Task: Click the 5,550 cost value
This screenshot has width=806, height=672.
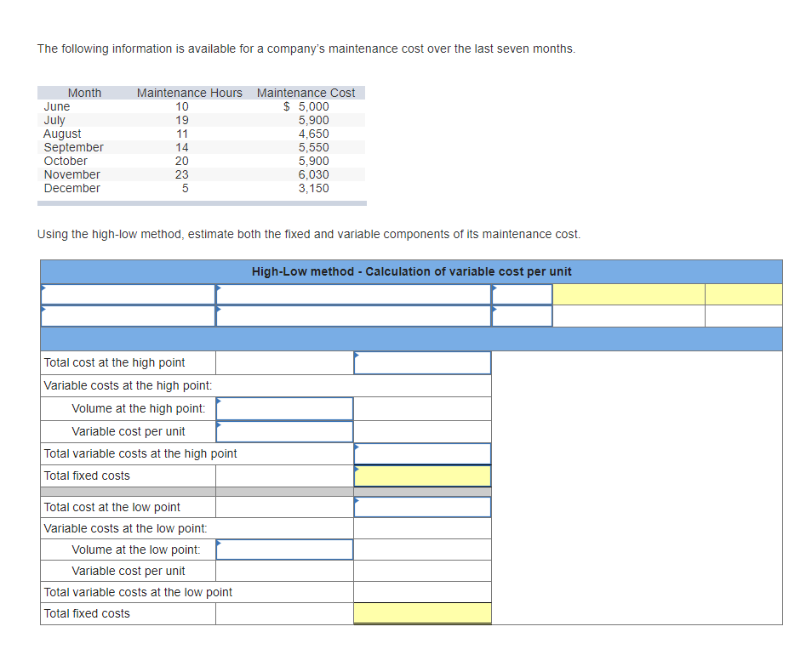Action: coord(313,147)
